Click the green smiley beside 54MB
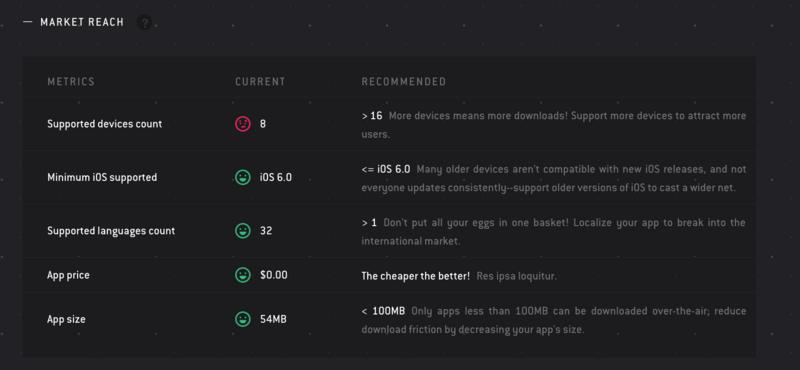The height and width of the screenshot is (370, 800). 243,319
